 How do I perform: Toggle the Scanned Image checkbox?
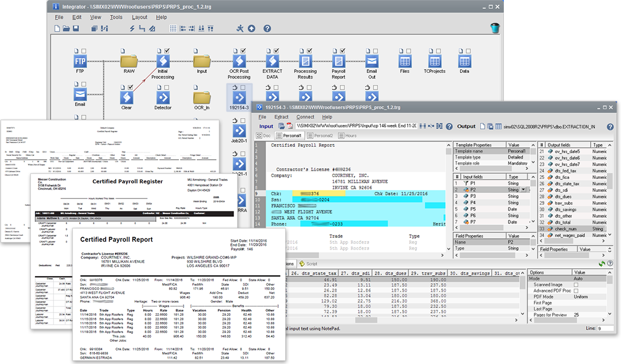pyautogui.click(x=576, y=284)
